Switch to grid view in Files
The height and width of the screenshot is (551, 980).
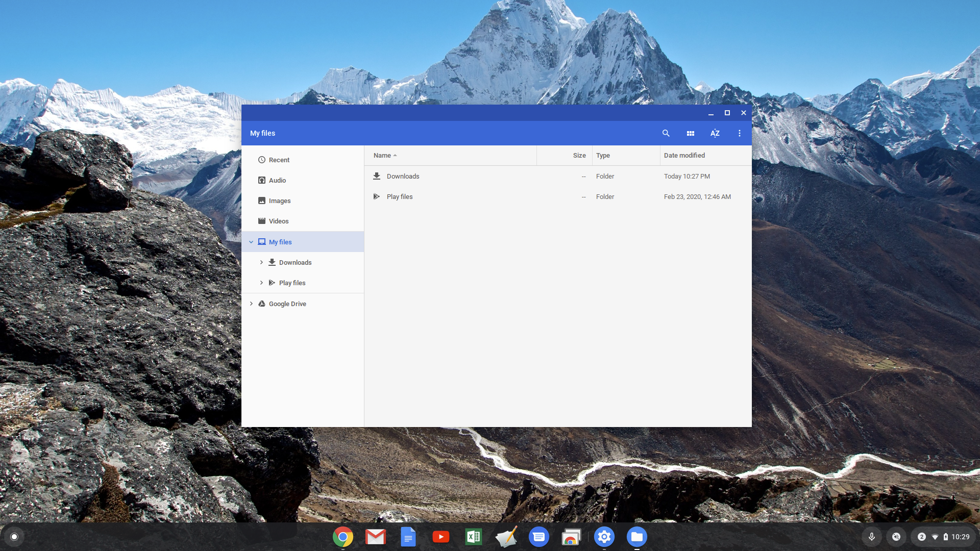pos(690,133)
